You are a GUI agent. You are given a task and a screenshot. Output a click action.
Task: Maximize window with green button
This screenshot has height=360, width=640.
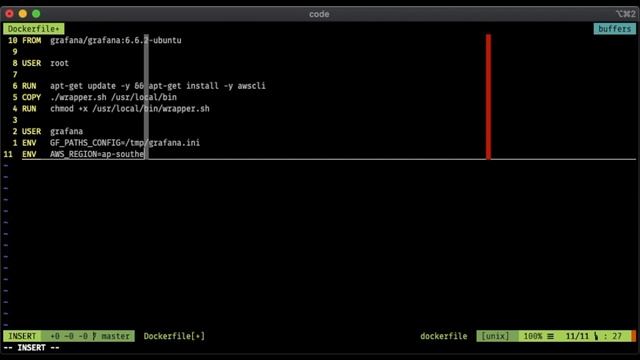[x=36, y=14]
